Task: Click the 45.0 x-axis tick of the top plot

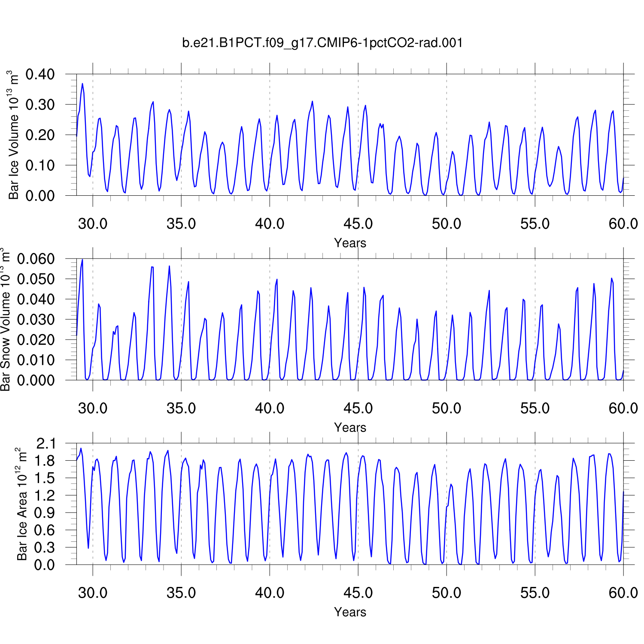Action: [358, 224]
